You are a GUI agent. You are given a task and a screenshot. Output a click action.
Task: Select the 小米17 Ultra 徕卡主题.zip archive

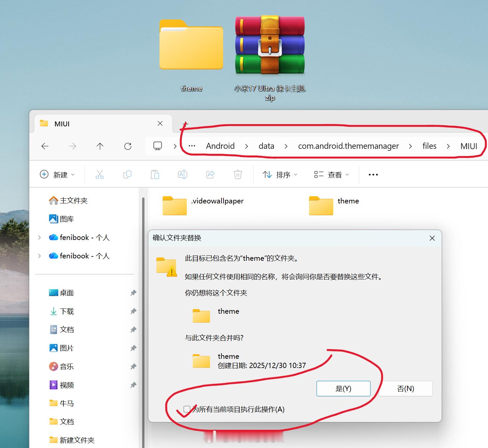tap(270, 58)
